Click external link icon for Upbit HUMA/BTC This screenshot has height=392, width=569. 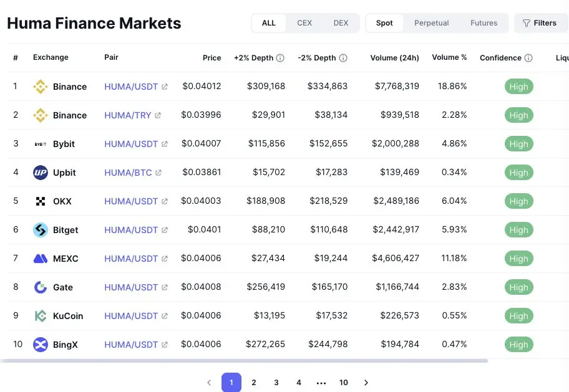pyautogui.click(x=158, y=173)
